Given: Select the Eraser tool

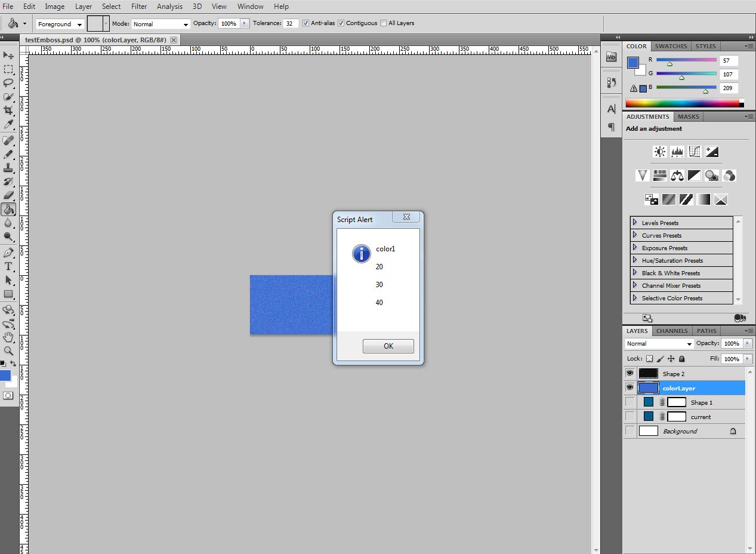Looking at the screenshot, I should pos(8,195).
